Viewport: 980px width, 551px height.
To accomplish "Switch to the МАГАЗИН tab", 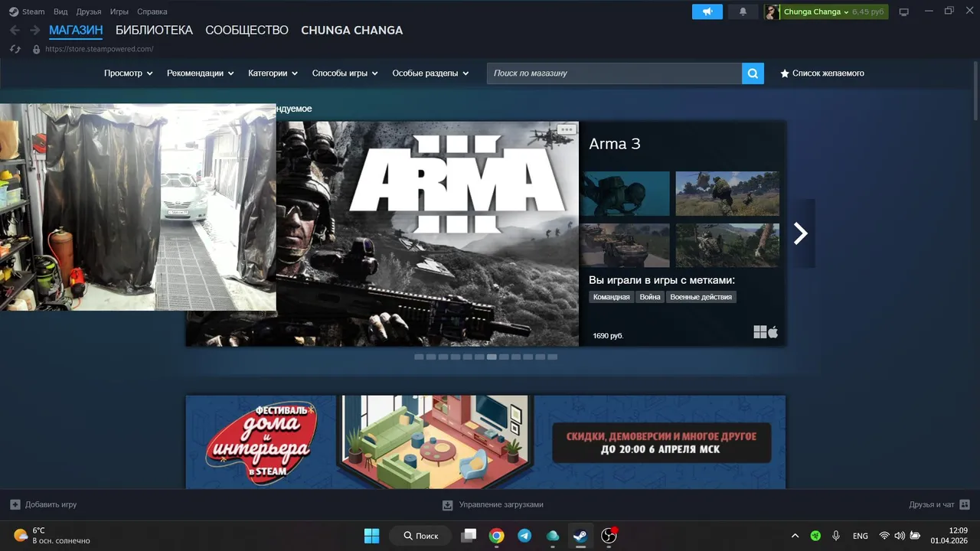I will point(76,30).
